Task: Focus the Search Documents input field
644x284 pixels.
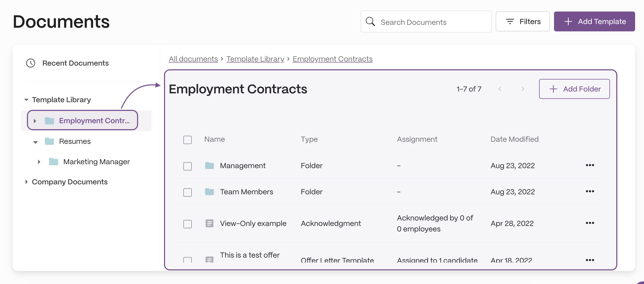Action: coord(426,21)
